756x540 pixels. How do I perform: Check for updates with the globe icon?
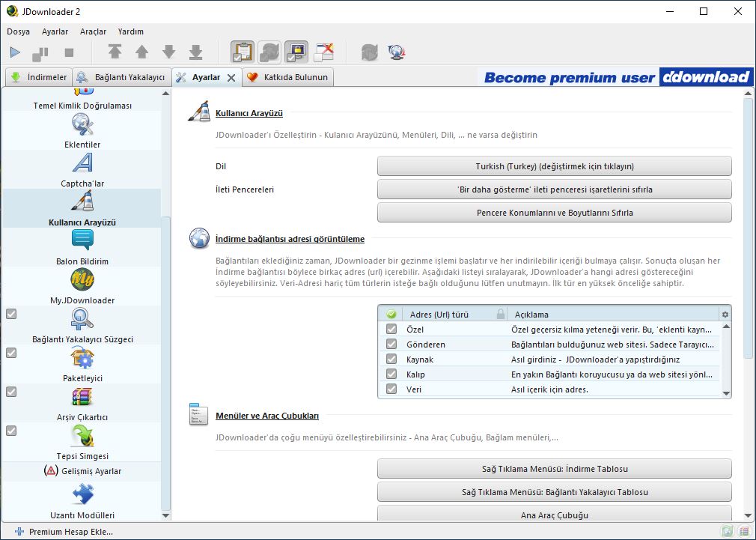[396, 52]
